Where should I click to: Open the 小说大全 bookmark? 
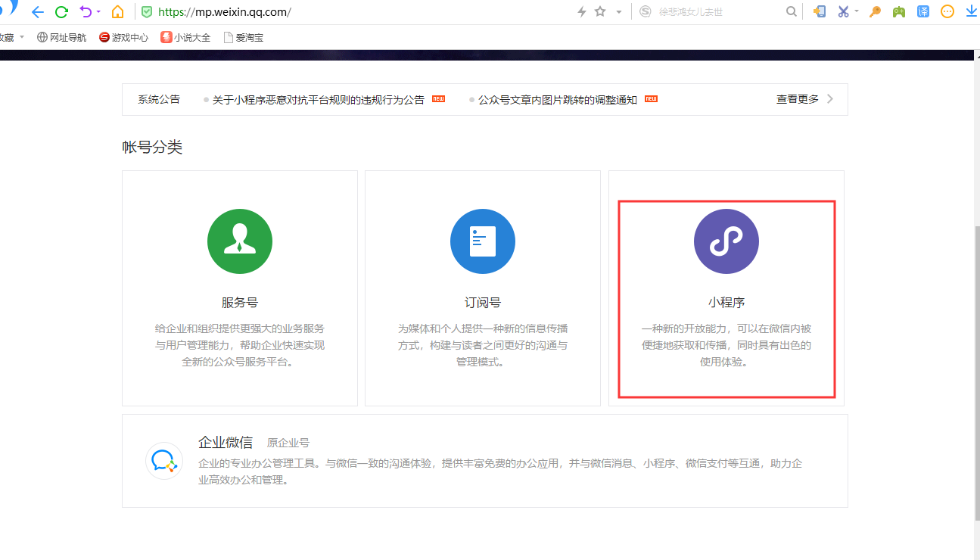(x=185, y=37)
